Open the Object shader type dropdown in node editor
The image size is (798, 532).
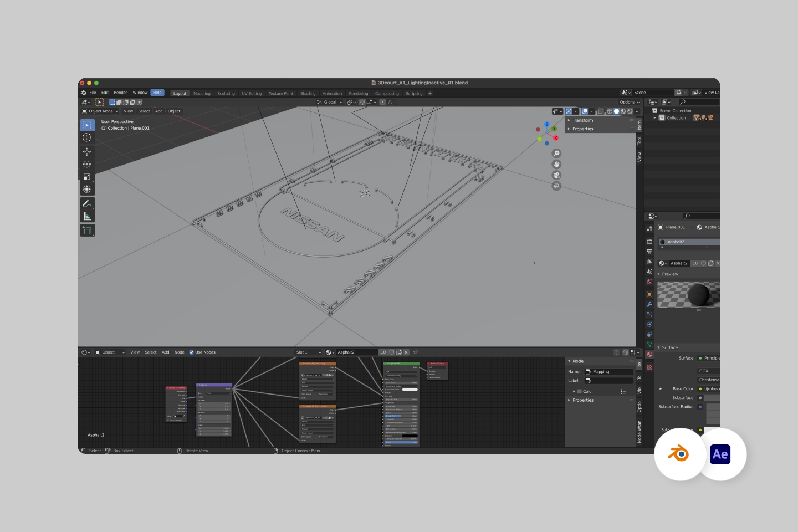click(x=110, y=352)
